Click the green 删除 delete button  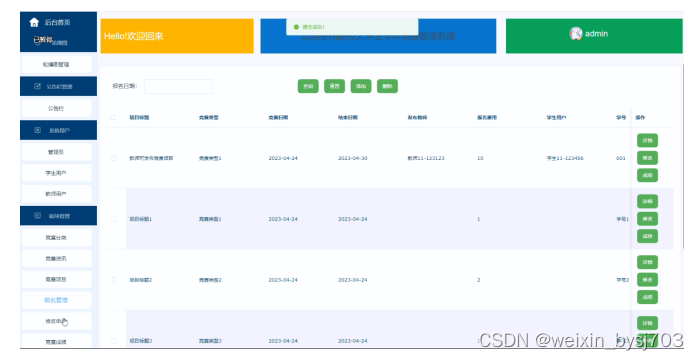[387, 86]
